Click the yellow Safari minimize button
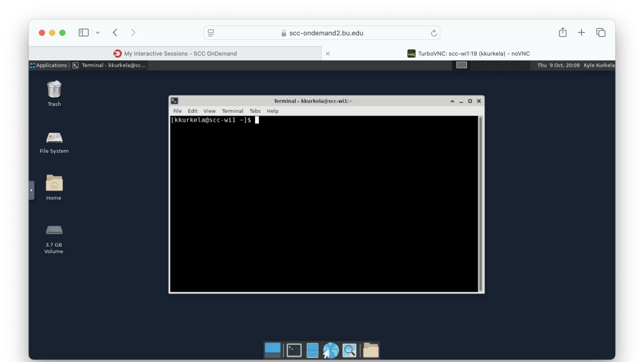The width and height of the screenshot is (644, 362). [52, 33]
